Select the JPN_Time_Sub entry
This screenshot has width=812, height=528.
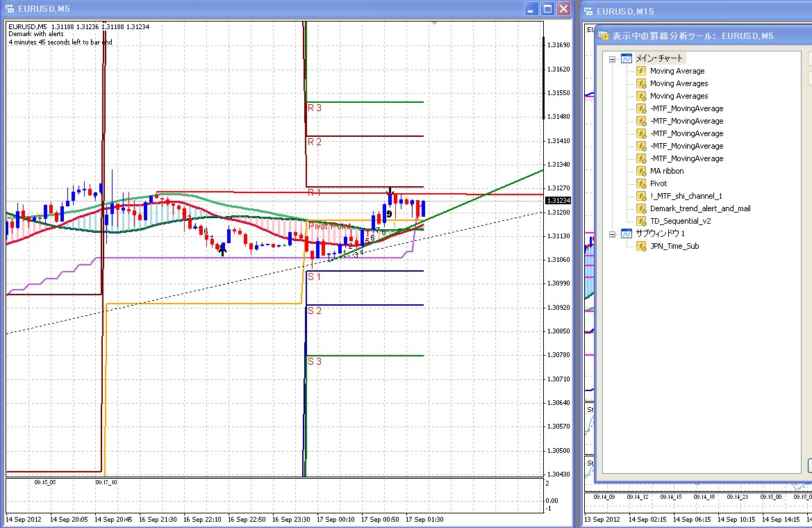(x=674, y=246)
